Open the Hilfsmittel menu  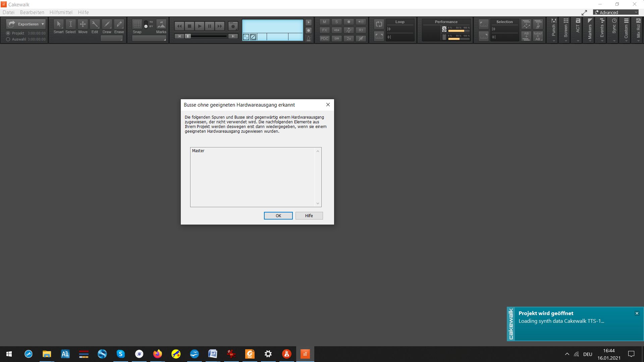click(61, 12)
